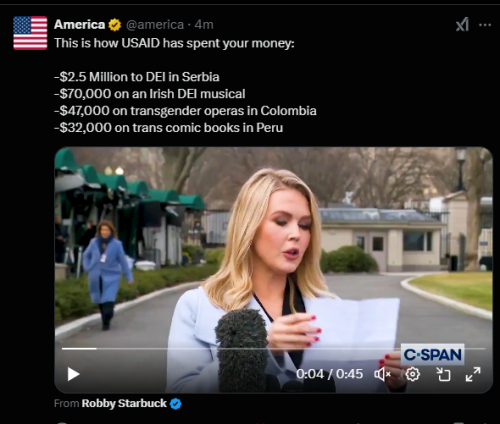This screenshot has width=500, height=424.
Task: Click the 0:04 / 0:45 time display
Action: [329, 374]
